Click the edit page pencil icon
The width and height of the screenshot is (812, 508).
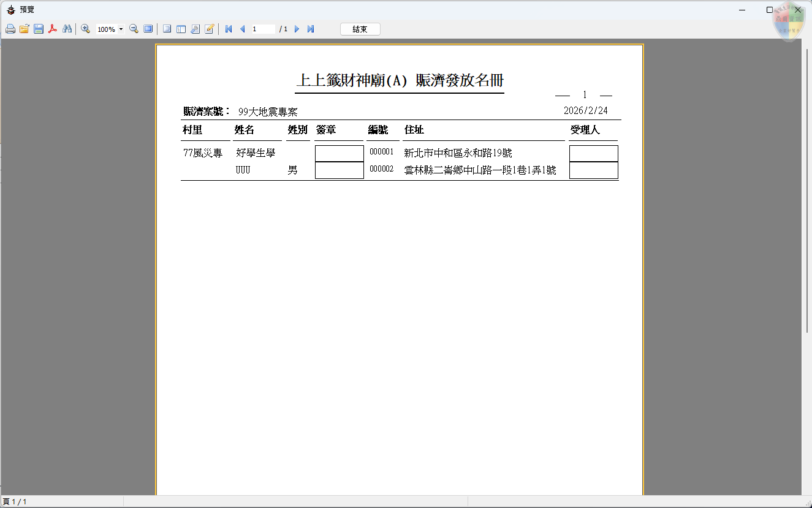pos(210,29)
